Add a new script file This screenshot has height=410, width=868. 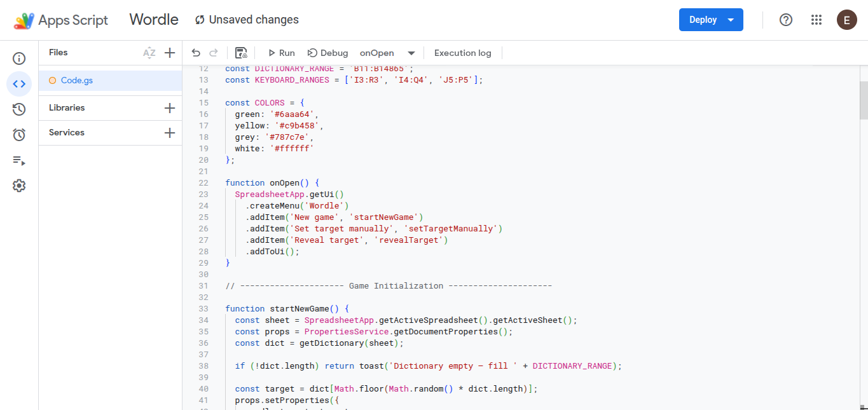pyautogui.click(x=169, y=52)
